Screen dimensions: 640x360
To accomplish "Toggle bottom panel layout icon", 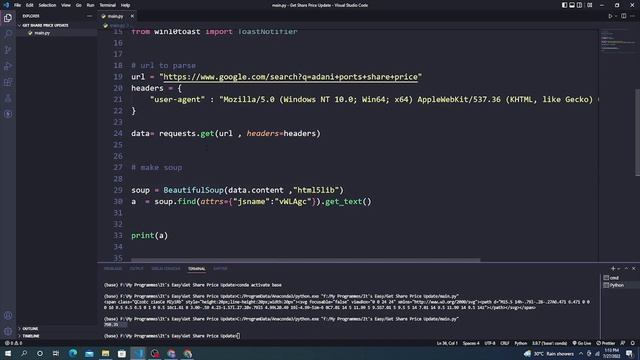I will pyautogui.click(x=572, y=5).
